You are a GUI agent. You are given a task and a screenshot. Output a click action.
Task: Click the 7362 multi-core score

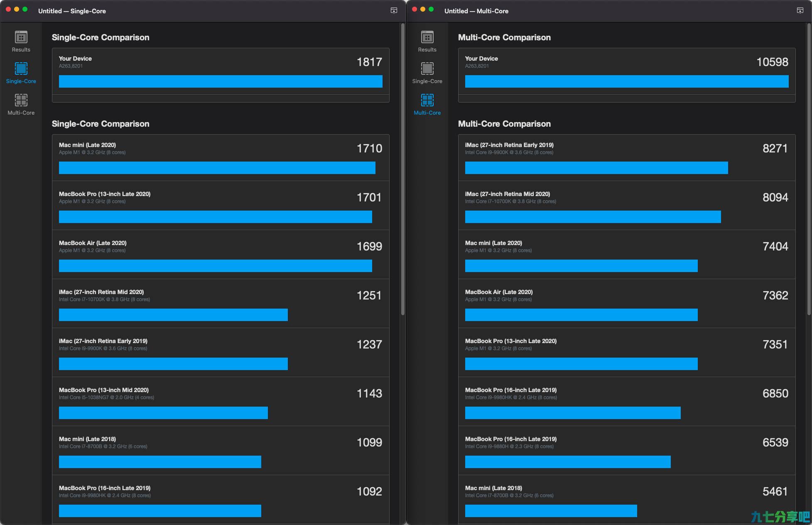775,295
